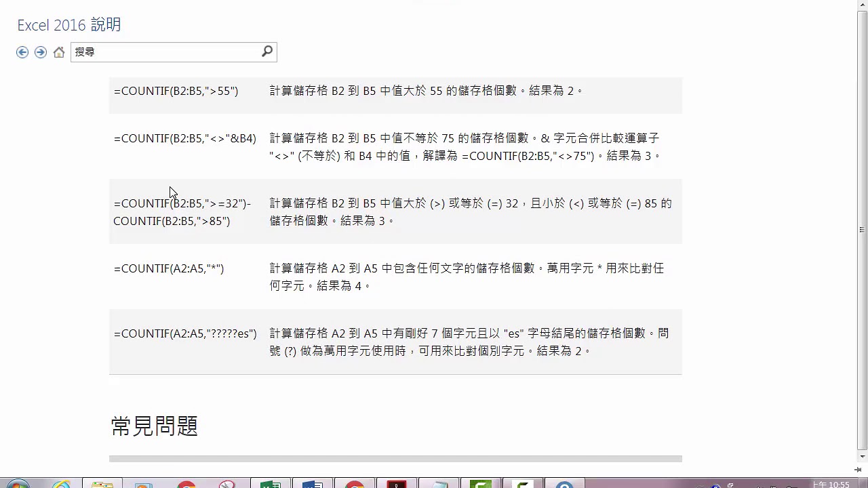868x488 pixels.
Task: Open the help Home page icon
Action: coord(59,52)
